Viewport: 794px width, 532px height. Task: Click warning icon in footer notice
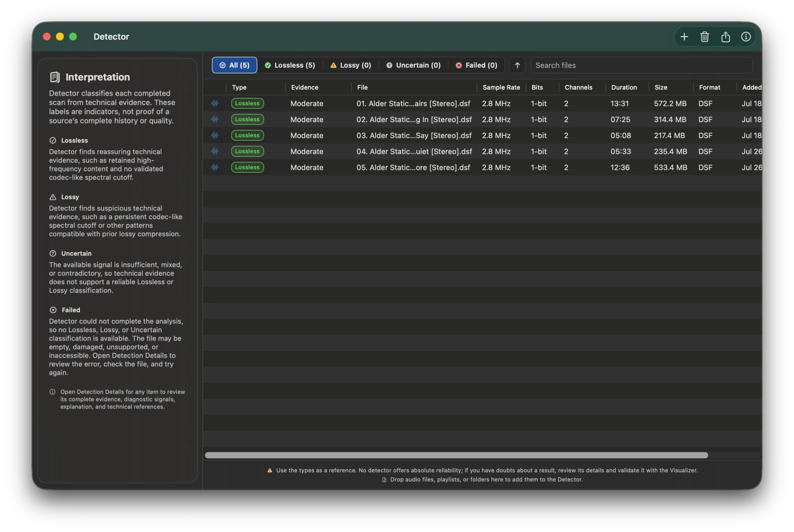tap(270, 470)
